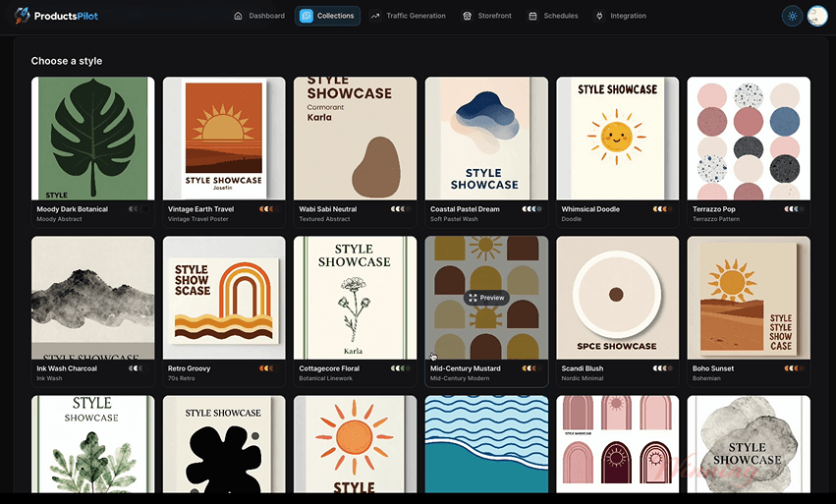Screen dimensions: 836x504
Task: Select the Ink Wash Charcoal mountain thumbnail
Action: tap(92, 298)
